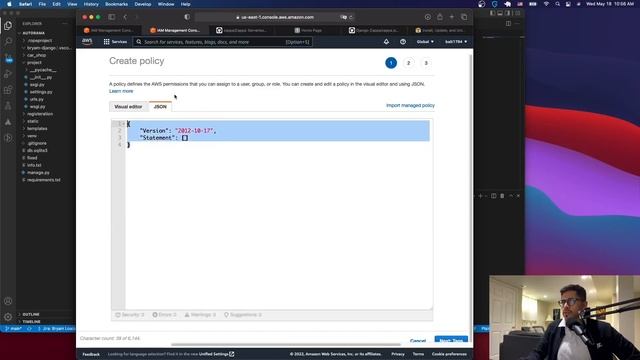Click the AWS services search field

(223, 42)
